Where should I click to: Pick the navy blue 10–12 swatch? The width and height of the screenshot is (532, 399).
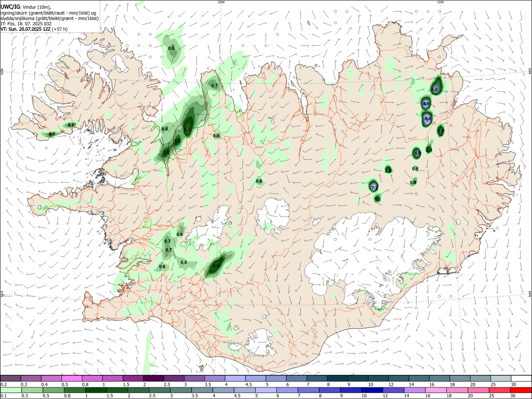(x=372, y=390)
